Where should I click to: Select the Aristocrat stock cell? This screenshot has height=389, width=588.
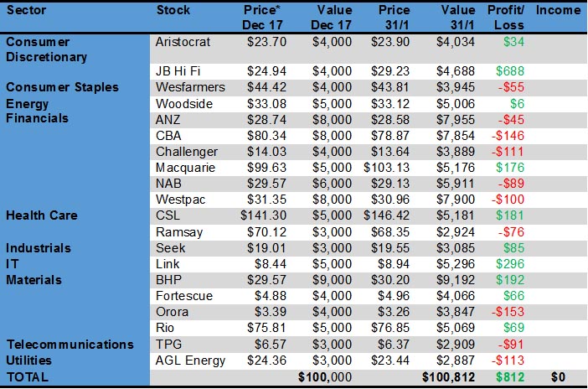[x=183, y=41]
